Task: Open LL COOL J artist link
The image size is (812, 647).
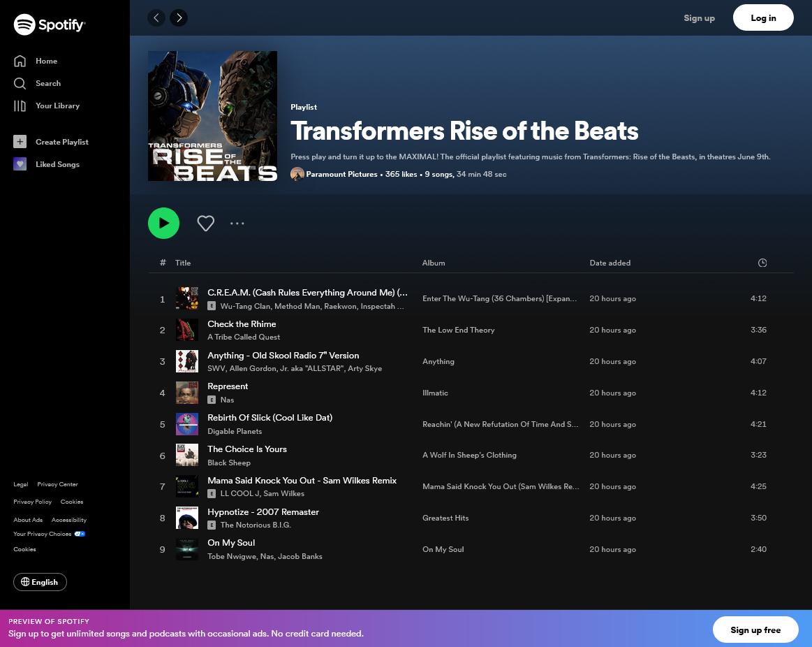Action: 239,493
